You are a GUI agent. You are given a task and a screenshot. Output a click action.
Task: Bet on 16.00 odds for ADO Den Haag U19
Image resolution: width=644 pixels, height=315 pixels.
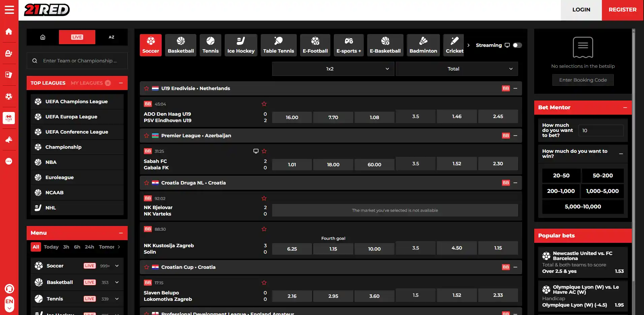[292, 117]
